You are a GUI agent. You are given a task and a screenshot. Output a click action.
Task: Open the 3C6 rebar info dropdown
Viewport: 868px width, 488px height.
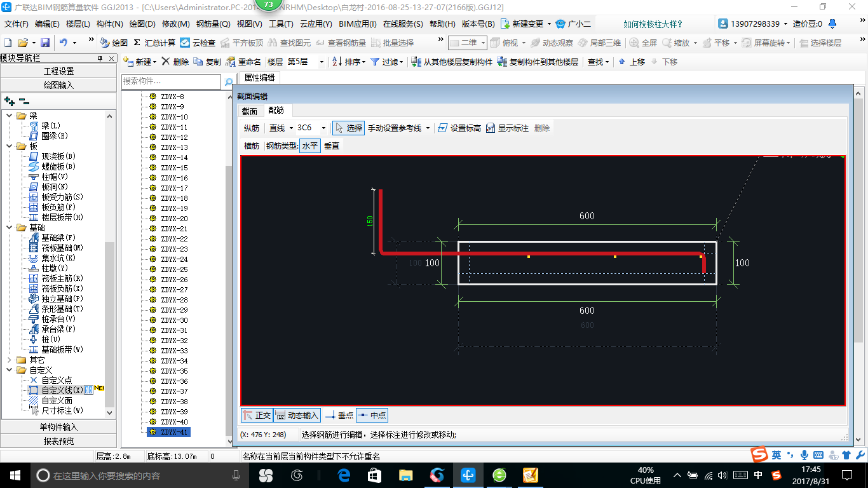[x=323, y=128]
